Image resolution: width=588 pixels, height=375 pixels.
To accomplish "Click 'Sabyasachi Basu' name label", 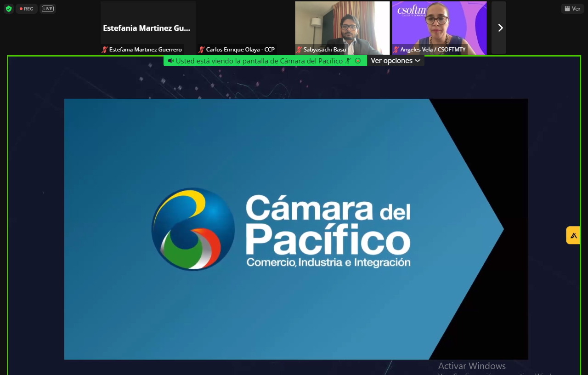I will 325,50.
